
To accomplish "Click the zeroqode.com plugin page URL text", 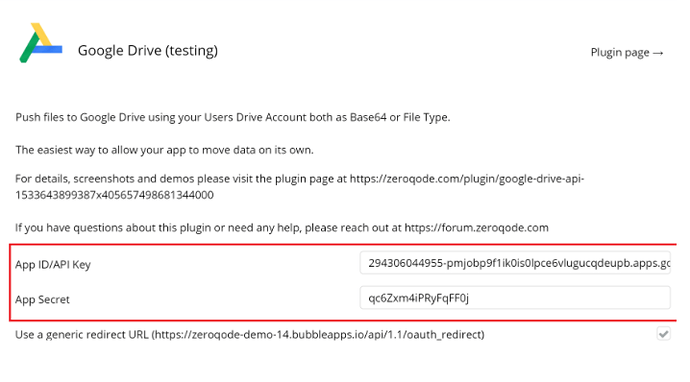I will click(x=467, y=179).
